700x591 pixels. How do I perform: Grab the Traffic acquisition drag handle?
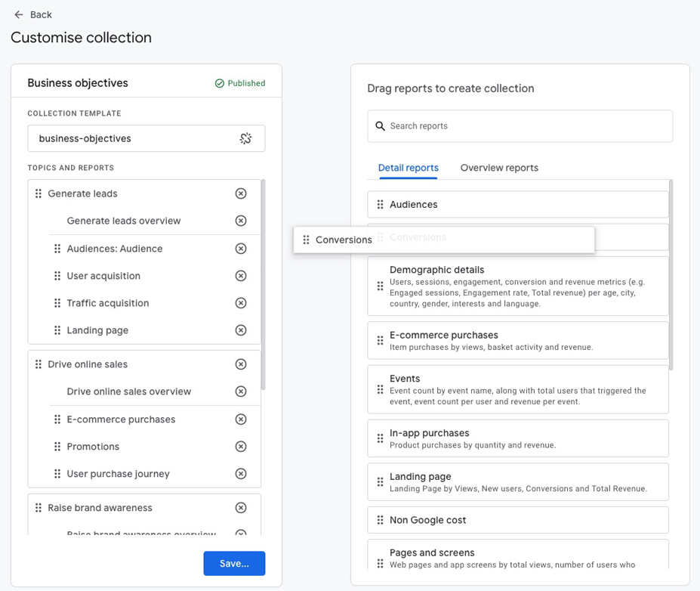click(x=57, y=303)
